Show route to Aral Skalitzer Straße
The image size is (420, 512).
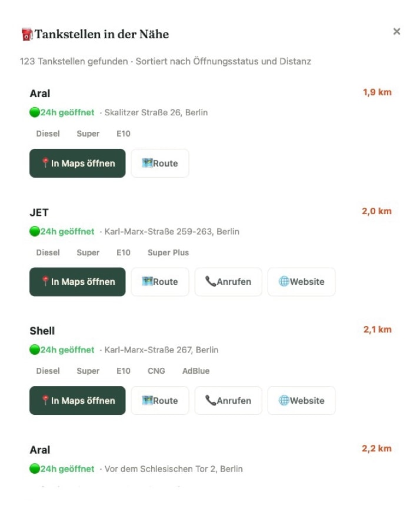coord(159,164)
